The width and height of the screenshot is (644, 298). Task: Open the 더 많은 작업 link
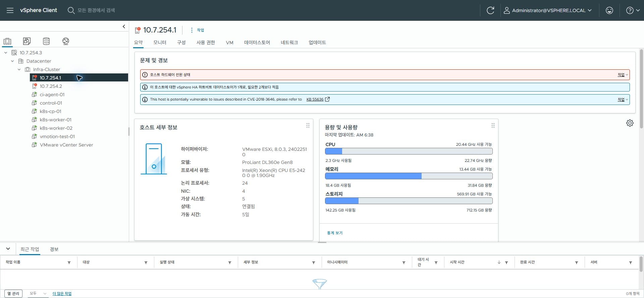(62, 294)
